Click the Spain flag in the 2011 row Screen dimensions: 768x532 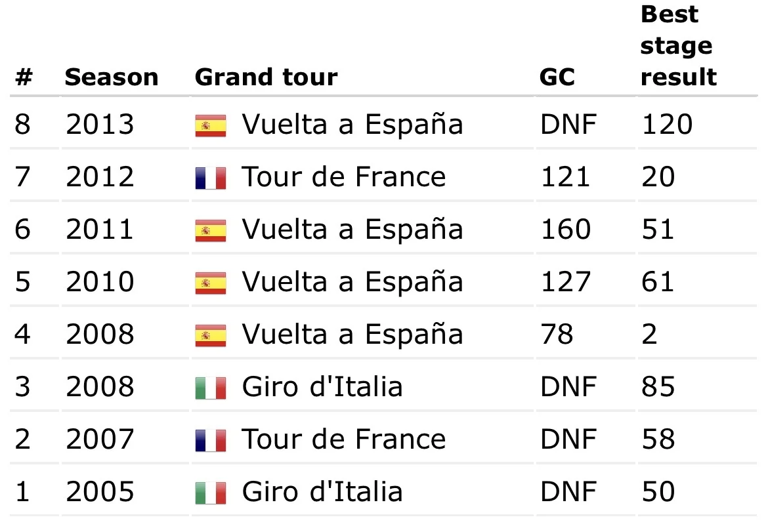211,230
